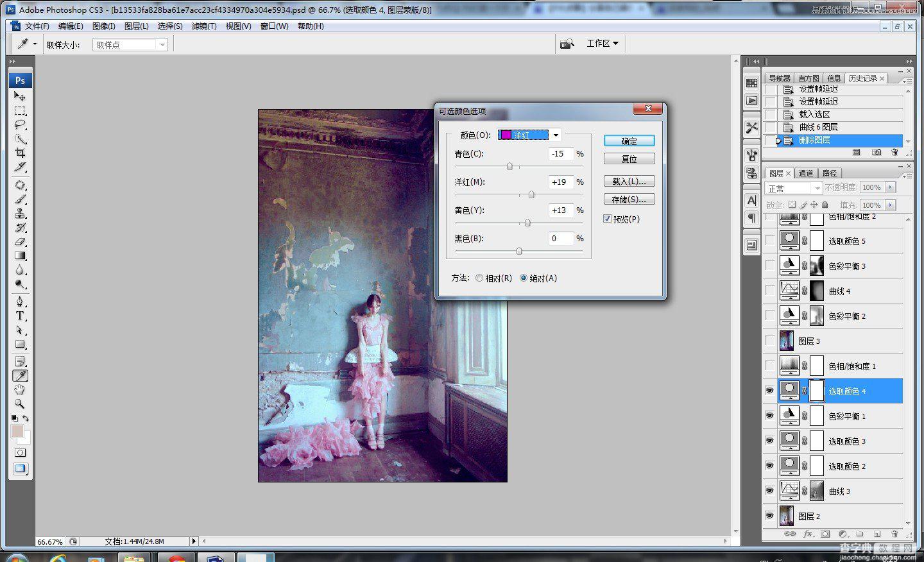
Task: Select the Crop tool
Action: pyautogui.click(x=20, y=153)
